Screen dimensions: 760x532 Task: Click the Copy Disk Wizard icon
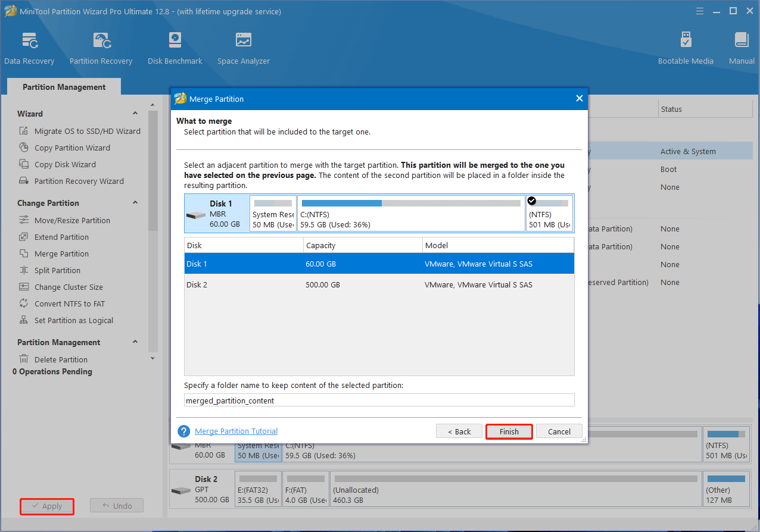pyautogui.click(x=24, y=164)
